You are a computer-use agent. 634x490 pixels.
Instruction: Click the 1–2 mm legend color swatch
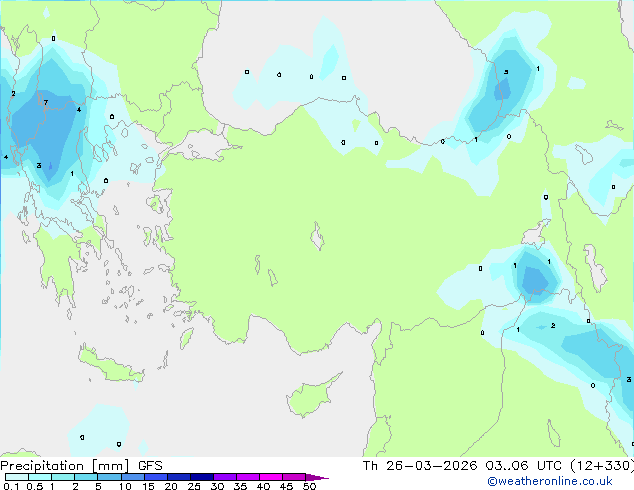coord(63,477)
